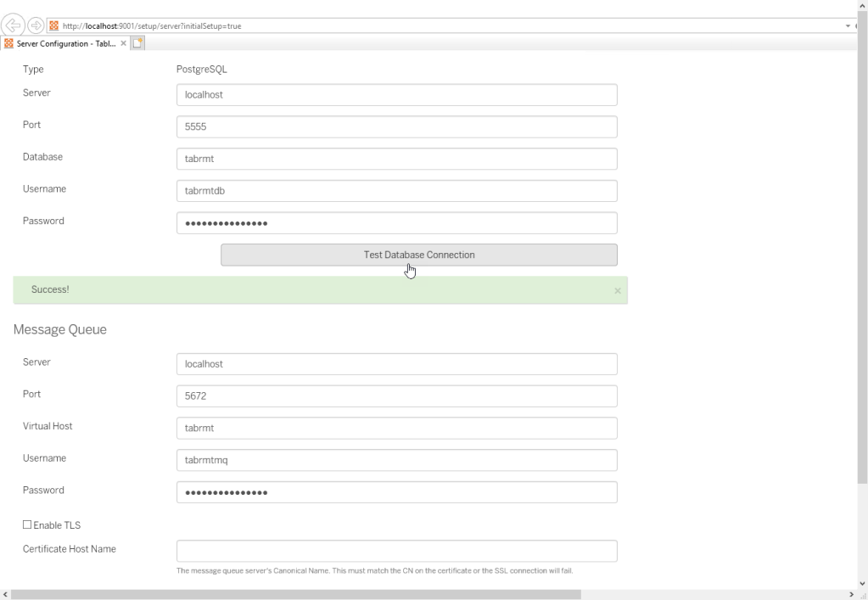This screenshot has width=868, height=600.
Task: Close the Server Configuration tab
Action: coord(123,42)
